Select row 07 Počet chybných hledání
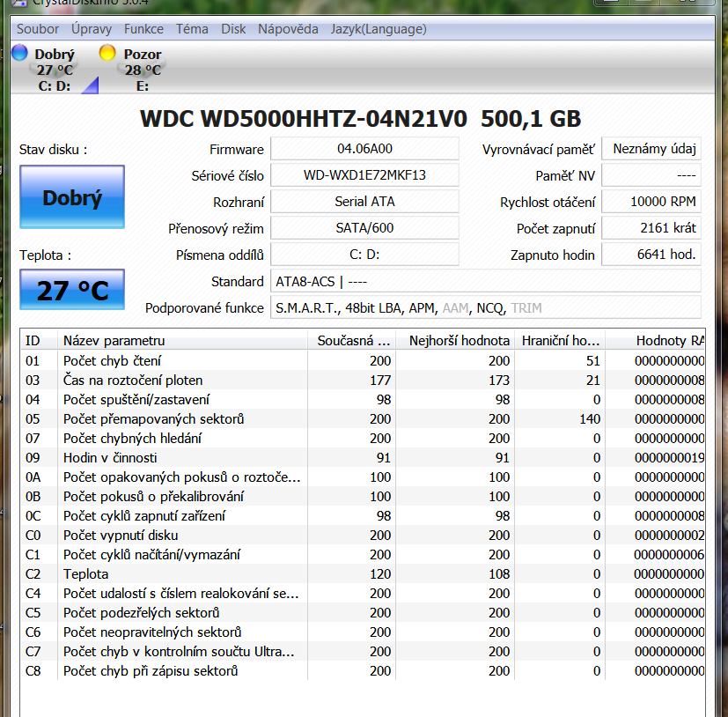Image resolution: width=728 pixels, height=717 pixels. point(363,438)
